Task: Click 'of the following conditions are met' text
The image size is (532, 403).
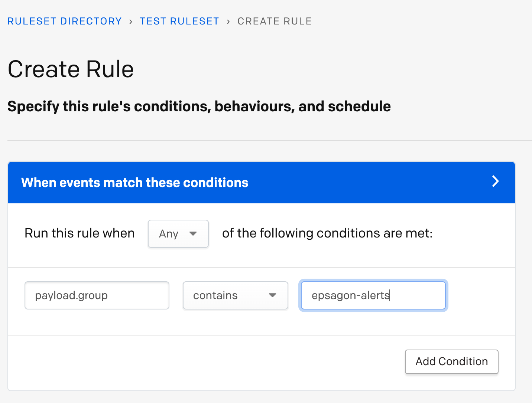Action: pyautogui.click(x=327, y=233)
